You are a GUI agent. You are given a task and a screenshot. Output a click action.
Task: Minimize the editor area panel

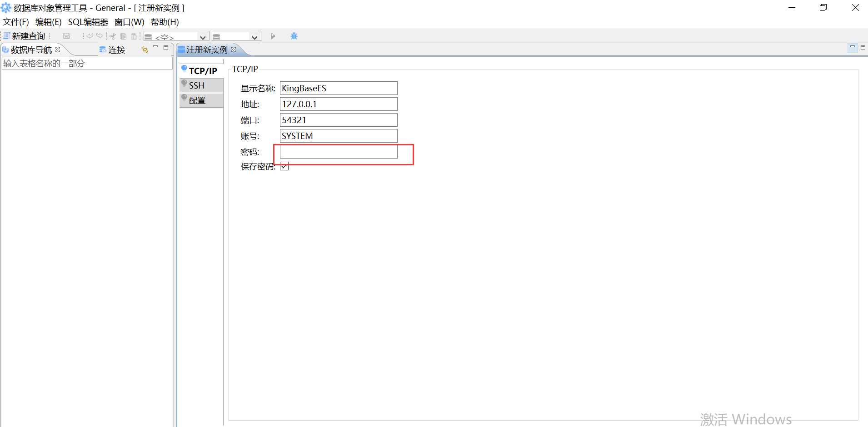[x=853, y=47]
